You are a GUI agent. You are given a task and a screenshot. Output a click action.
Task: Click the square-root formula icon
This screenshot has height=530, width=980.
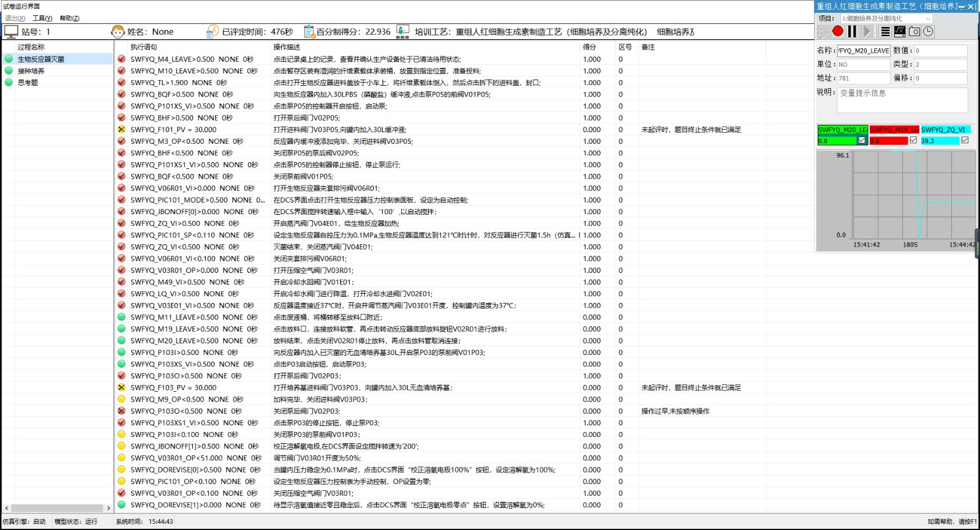click(x=900, y=31)
